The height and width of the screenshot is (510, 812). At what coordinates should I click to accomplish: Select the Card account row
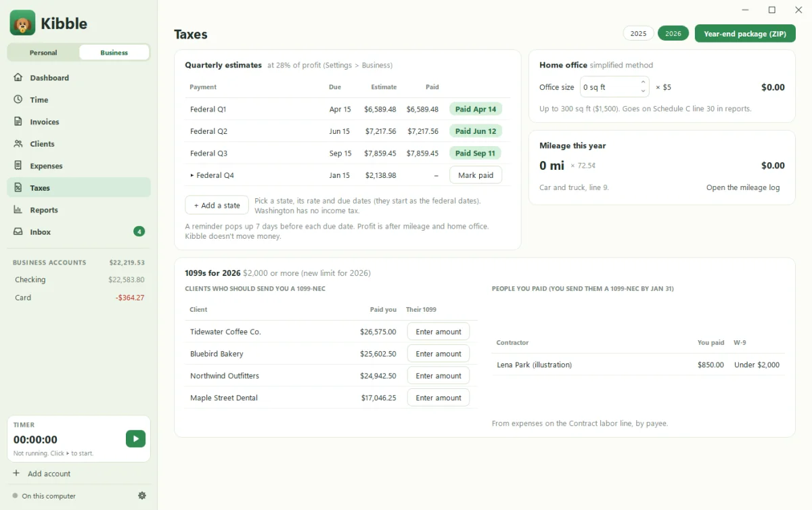click(79, 298)
